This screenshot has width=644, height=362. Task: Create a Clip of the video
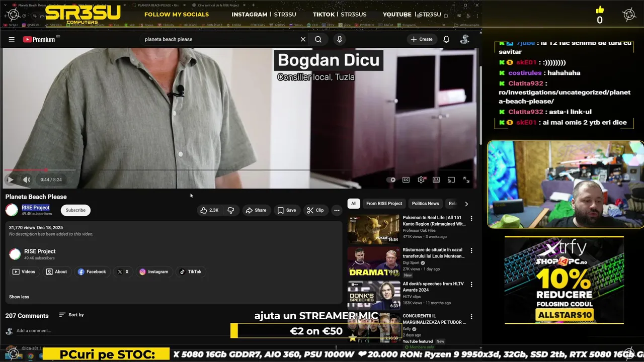[315, 210]
